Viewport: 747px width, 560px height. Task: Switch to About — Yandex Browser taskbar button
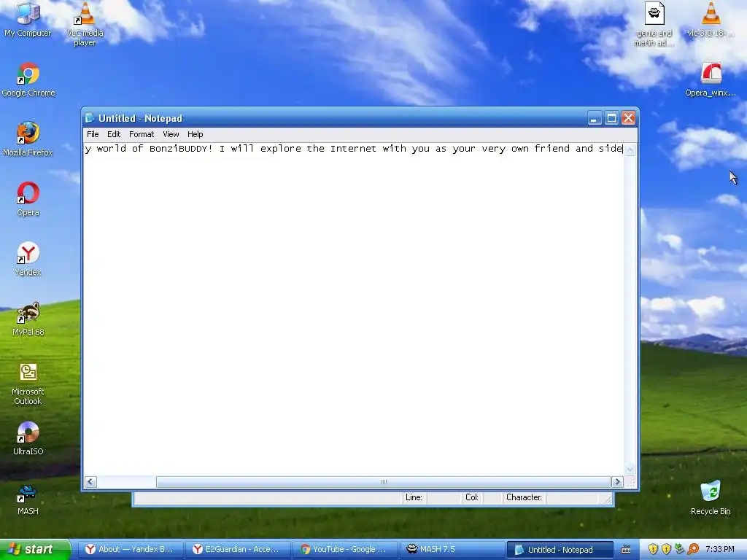pyautogui.click(x=130, y=549)
